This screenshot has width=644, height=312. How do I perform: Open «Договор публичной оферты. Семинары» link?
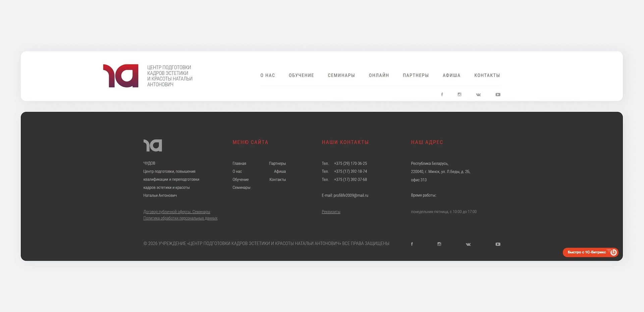[177, 212]
